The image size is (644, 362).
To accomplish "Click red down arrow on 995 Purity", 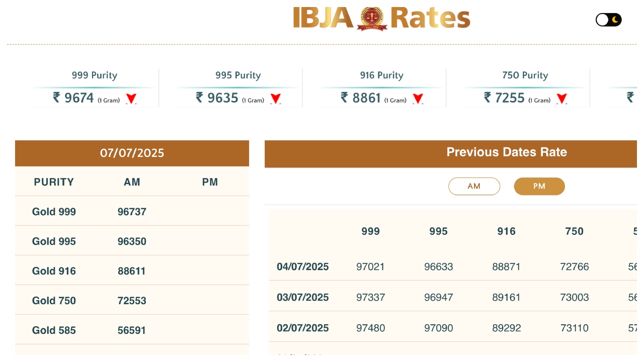I will pos(275,99).
